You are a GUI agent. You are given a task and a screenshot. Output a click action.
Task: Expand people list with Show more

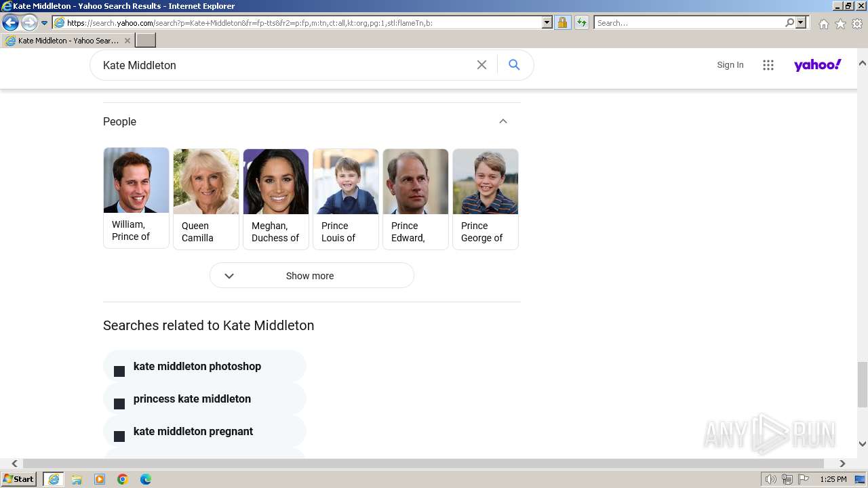coord(312,276)
